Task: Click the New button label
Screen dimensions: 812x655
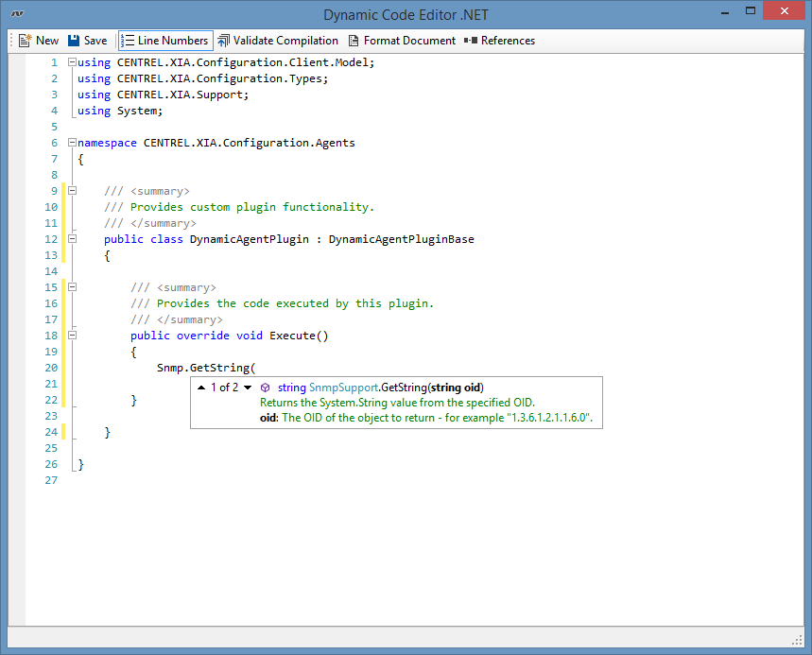Action: (x=47, y=41)
